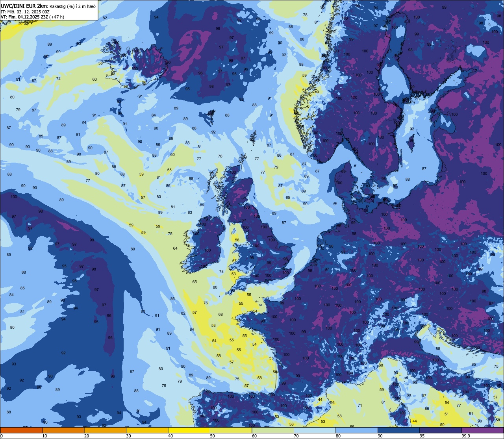The height and width of the screenshot is (439, 504).
Task: Click the humidity value '49' on Norway's coast
Action: (317, 92)
